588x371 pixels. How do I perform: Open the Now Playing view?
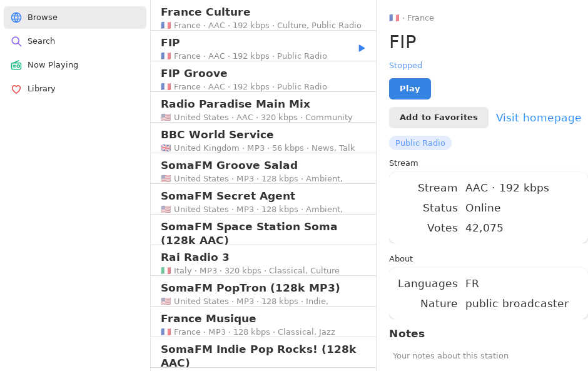[x=75, y=65]
